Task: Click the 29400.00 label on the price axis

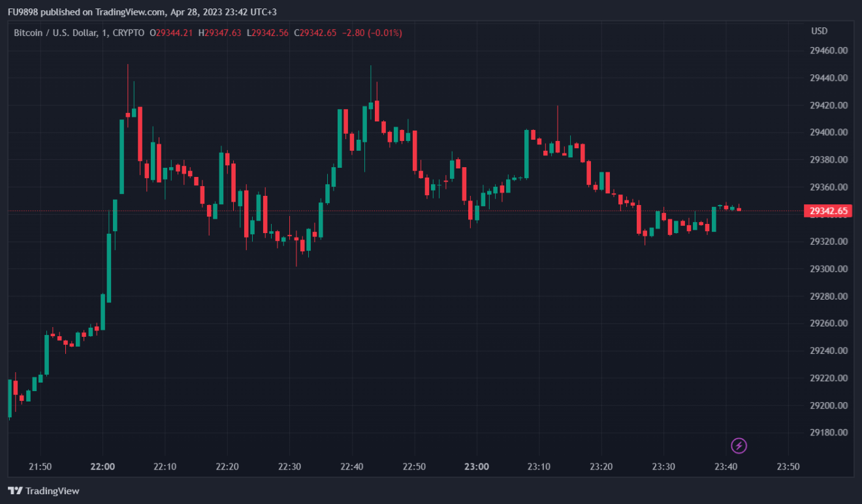Action: coord(828,133)
